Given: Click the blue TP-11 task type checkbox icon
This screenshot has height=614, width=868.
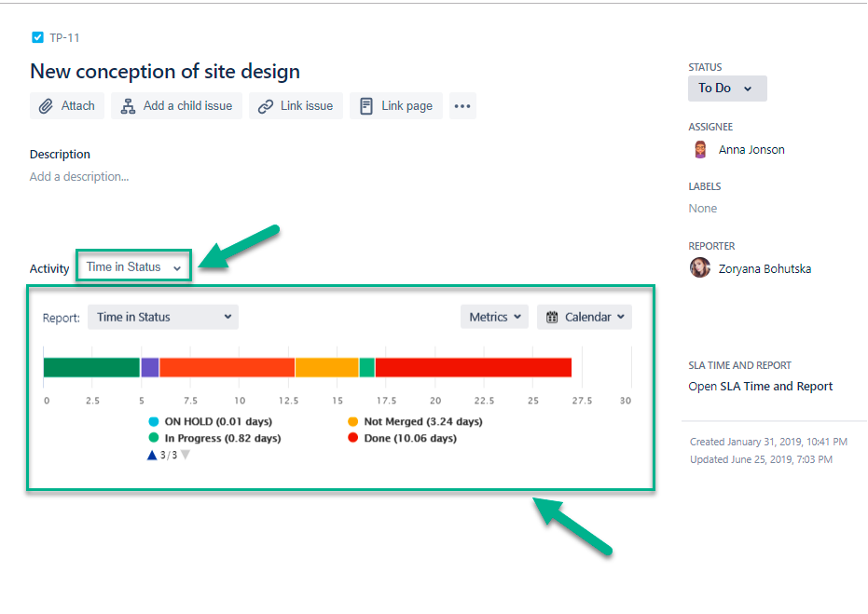Looking at the screenshot, I should (37, 37).
